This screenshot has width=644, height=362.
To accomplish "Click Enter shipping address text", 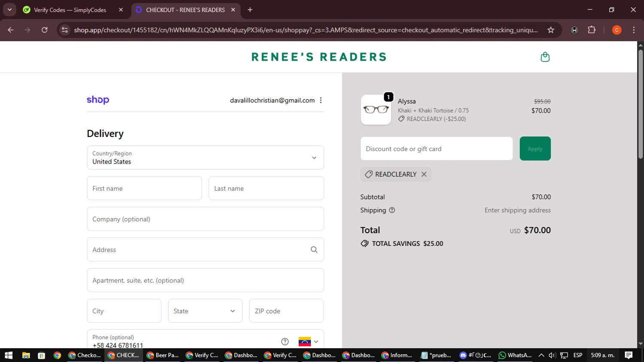I will [x=518, y=210].
